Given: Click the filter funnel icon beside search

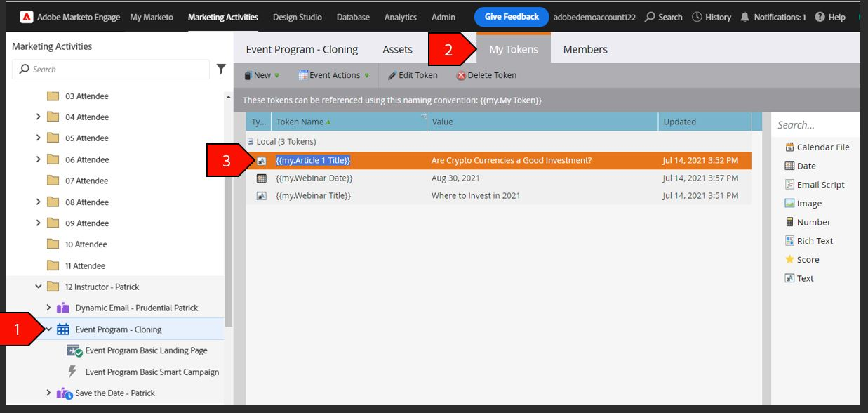Looking at the screenshot, I should 221,69.
